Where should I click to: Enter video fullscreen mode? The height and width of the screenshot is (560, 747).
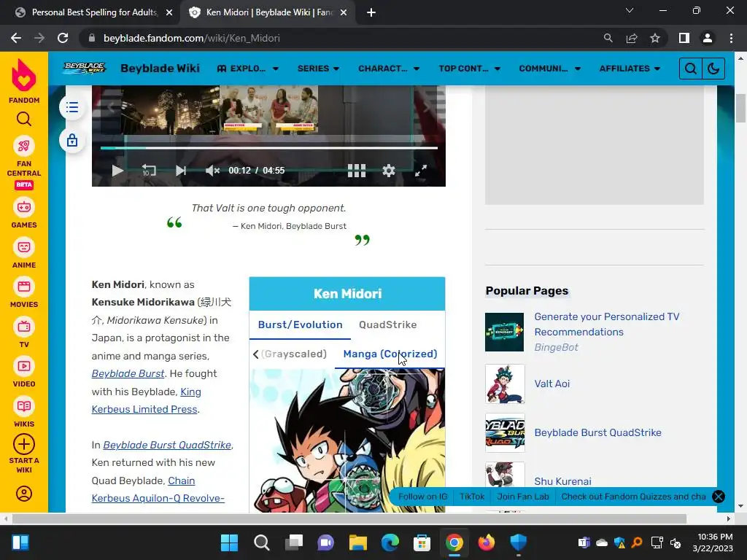click(x=421, y=171)
